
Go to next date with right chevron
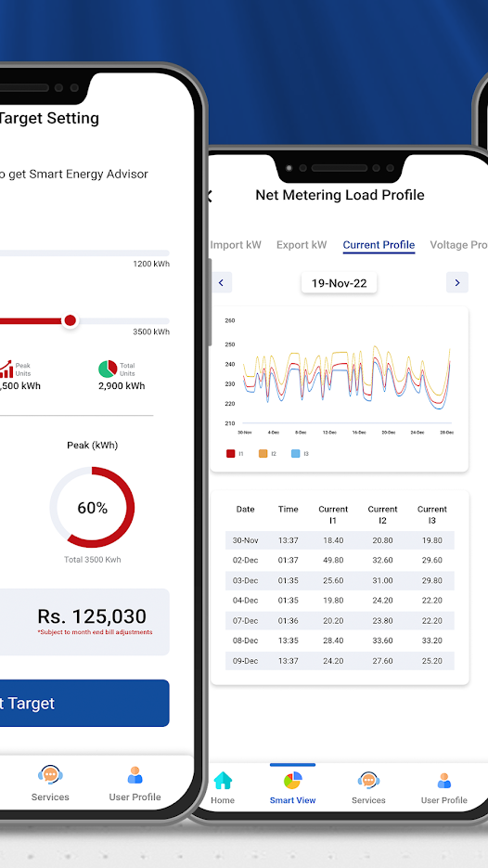(x=457, y=282)
